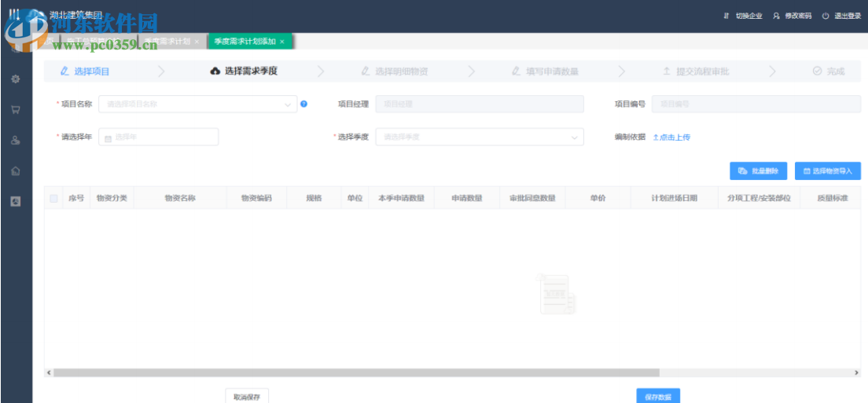
Task: Go to step 选择明细物资
Action: tap(394, 71)
